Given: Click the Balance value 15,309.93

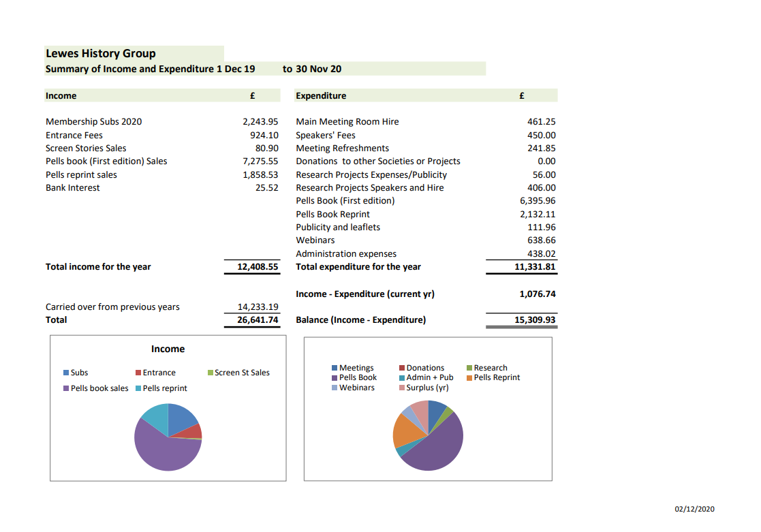Looking at the screenshot, I should (535, 320).
